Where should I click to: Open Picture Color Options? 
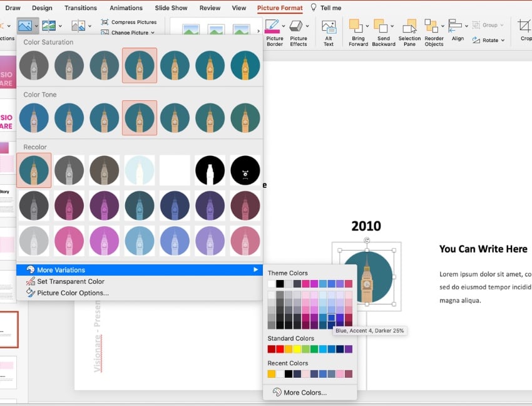pos(140,293)
